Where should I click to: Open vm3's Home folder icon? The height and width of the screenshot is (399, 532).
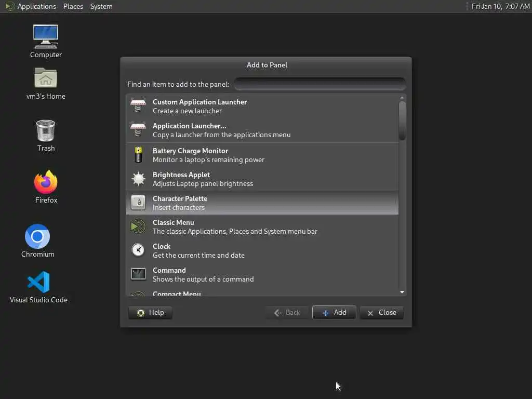point(46,78)
